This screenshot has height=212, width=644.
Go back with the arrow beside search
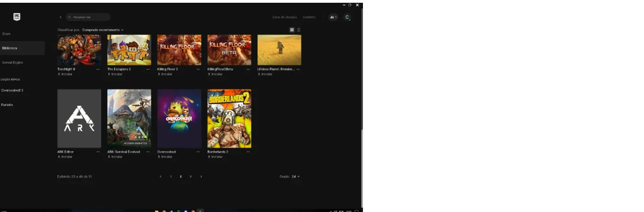[x=61, y=17]
